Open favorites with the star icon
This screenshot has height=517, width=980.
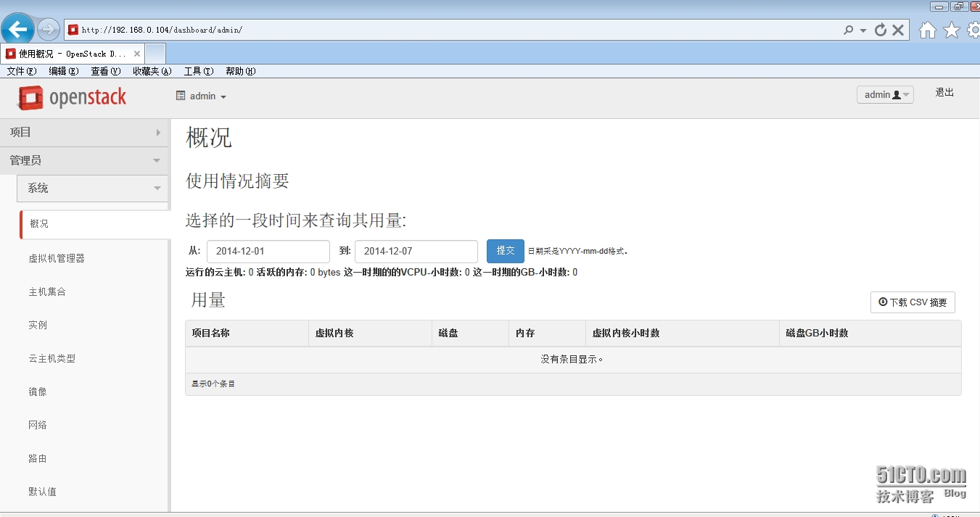[x=952, y=30]
